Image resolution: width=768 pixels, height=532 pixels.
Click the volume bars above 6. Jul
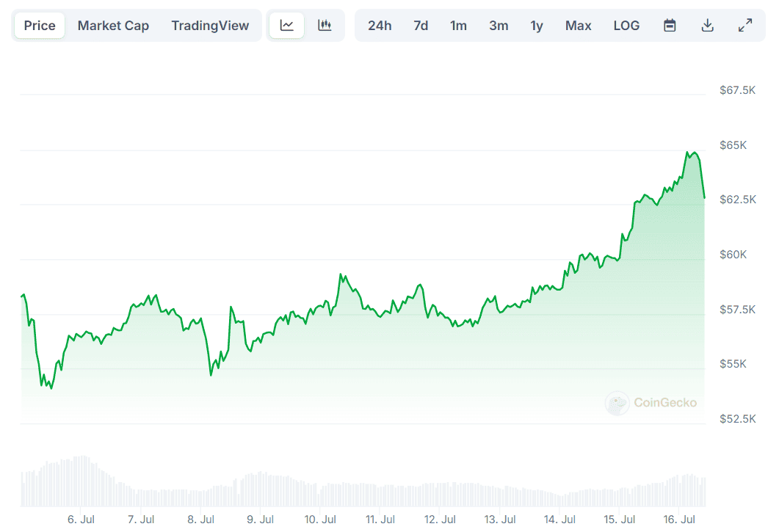pyautogui.click(x=81, y=481)
